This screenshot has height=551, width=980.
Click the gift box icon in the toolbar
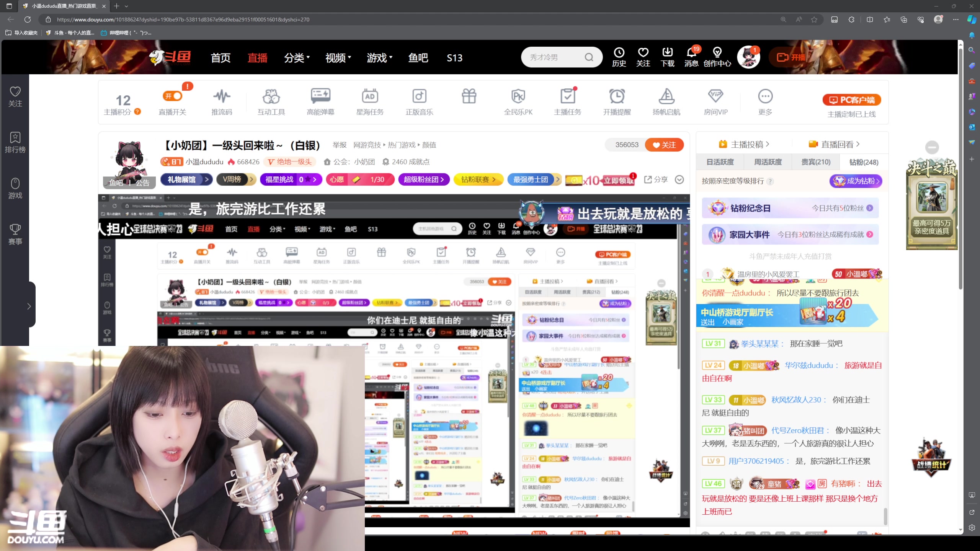pos(469,96)
